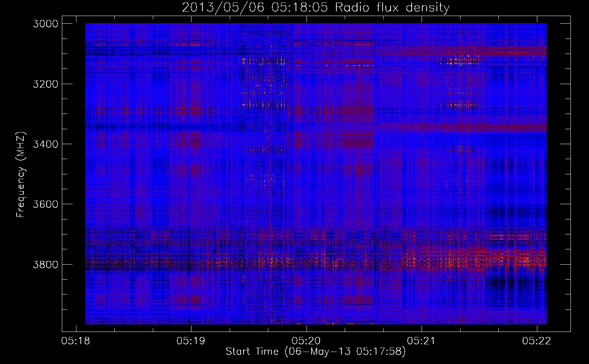Click the 3000 frequency axis label
Image resolution: width=589 pixels, height=364 pixels.
pyautogui.click(x=46, y=24)
